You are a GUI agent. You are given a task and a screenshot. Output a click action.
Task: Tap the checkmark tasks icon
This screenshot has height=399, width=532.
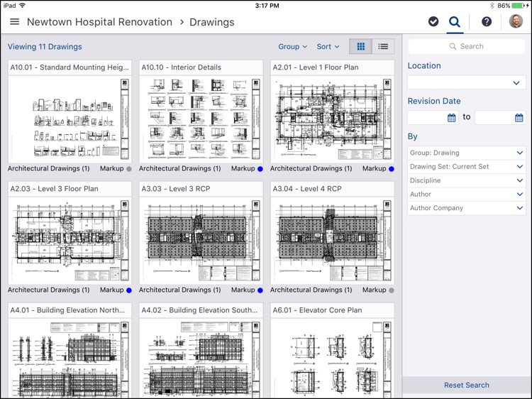433,22
